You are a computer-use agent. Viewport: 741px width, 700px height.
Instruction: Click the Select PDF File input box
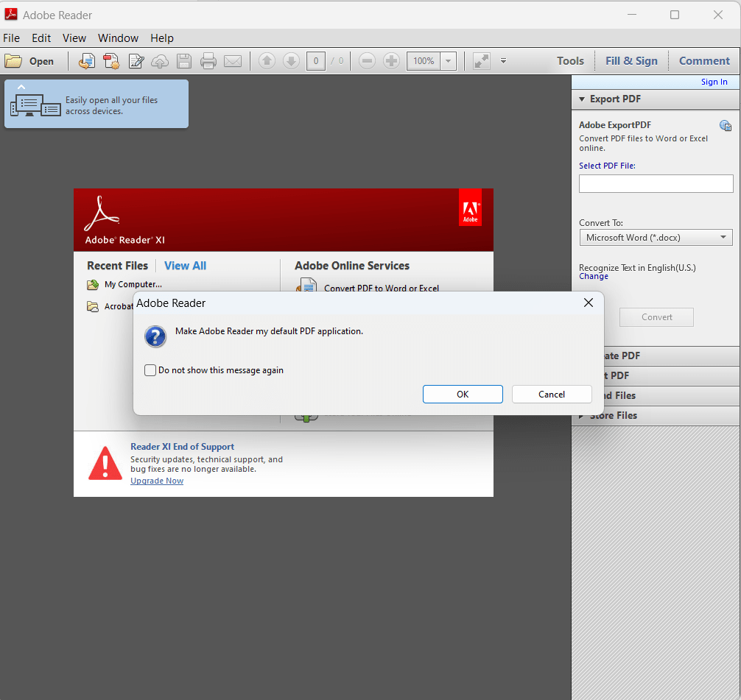coord(656,184)
